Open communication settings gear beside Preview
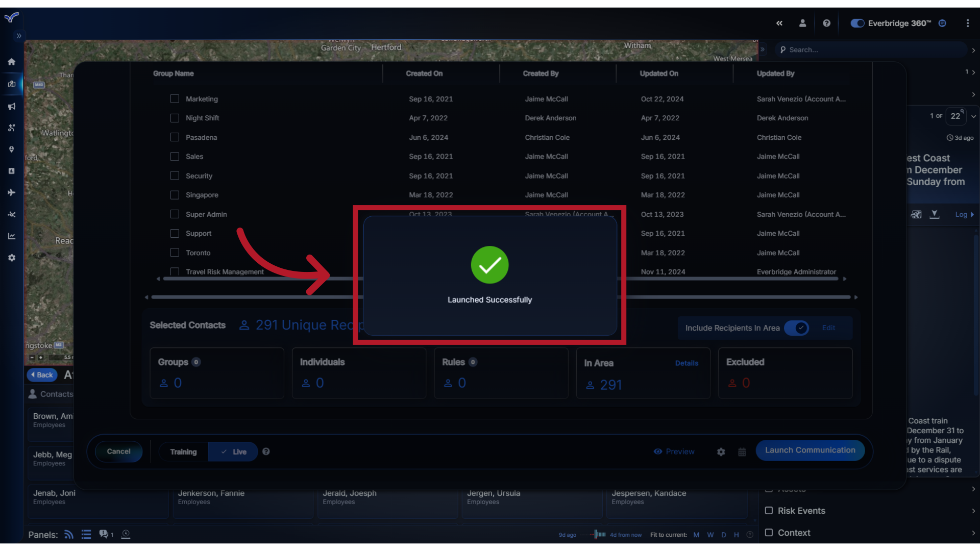Viewport: 980px width, 551px height. coord(721,452)
